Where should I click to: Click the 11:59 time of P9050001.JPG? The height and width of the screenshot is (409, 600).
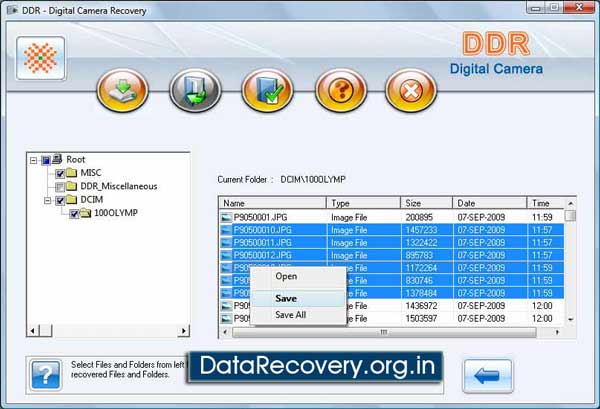coord(542,217)
